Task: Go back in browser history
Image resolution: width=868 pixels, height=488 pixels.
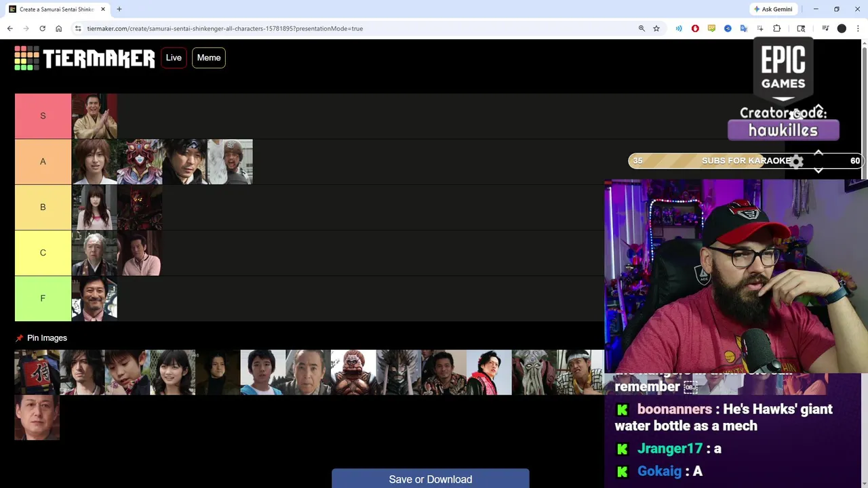Action: pyautogui.click(x=9, y=28)
